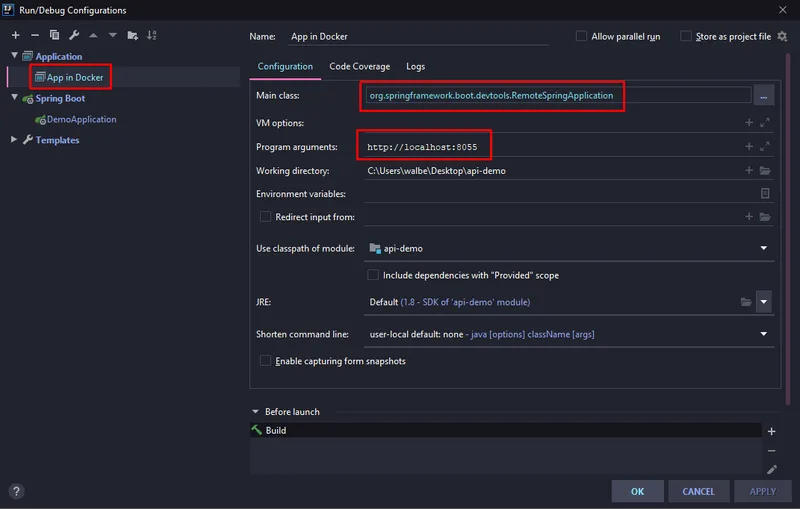Insert macro into VM options with plus icon
The image size is (800, 509).
[x=748, y=122]
